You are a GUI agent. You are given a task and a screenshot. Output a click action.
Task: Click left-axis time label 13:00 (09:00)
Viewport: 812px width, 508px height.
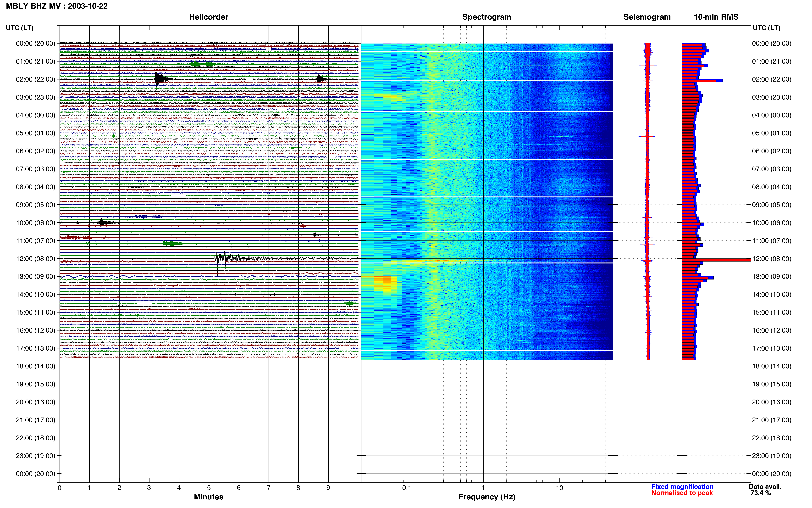(x=36, y=277)
